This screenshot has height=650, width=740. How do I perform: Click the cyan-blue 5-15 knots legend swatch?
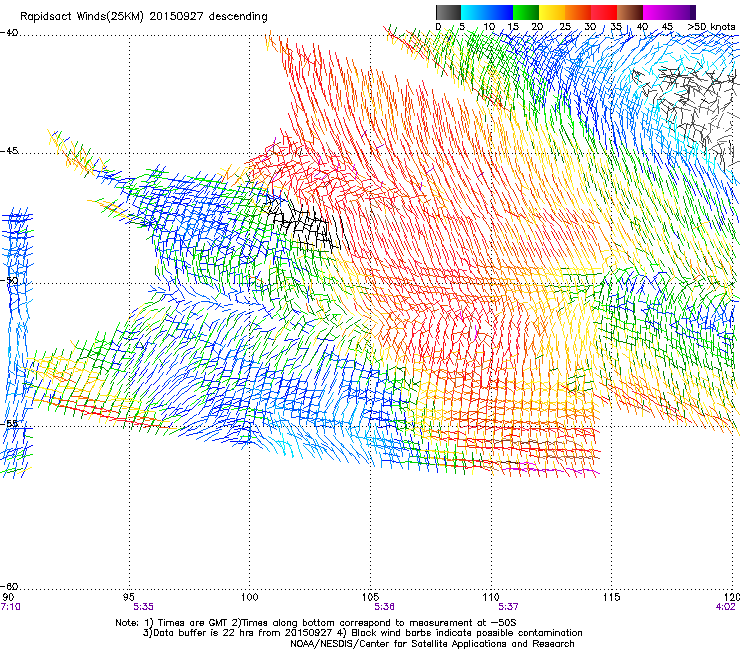(487, 12)
